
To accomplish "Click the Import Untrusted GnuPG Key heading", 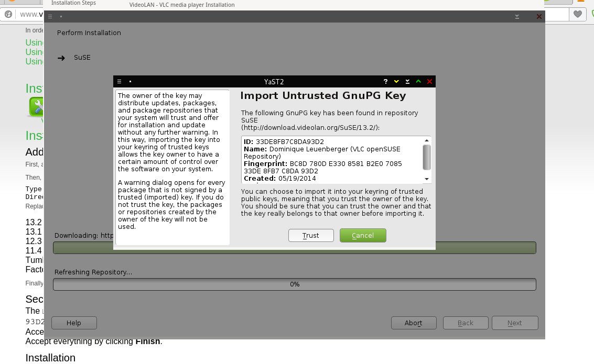I will coord(323,96).
